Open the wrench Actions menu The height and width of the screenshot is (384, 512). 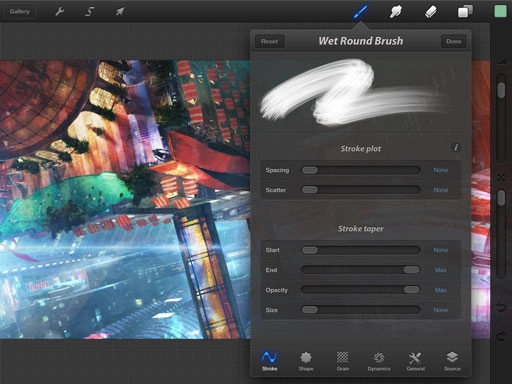[59, 12]
